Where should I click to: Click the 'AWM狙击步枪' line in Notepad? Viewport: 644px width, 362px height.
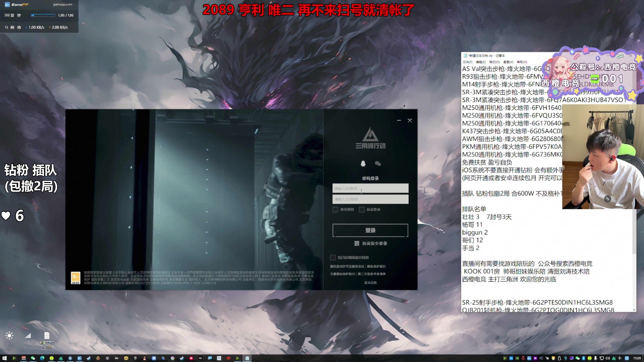(512, 139)
